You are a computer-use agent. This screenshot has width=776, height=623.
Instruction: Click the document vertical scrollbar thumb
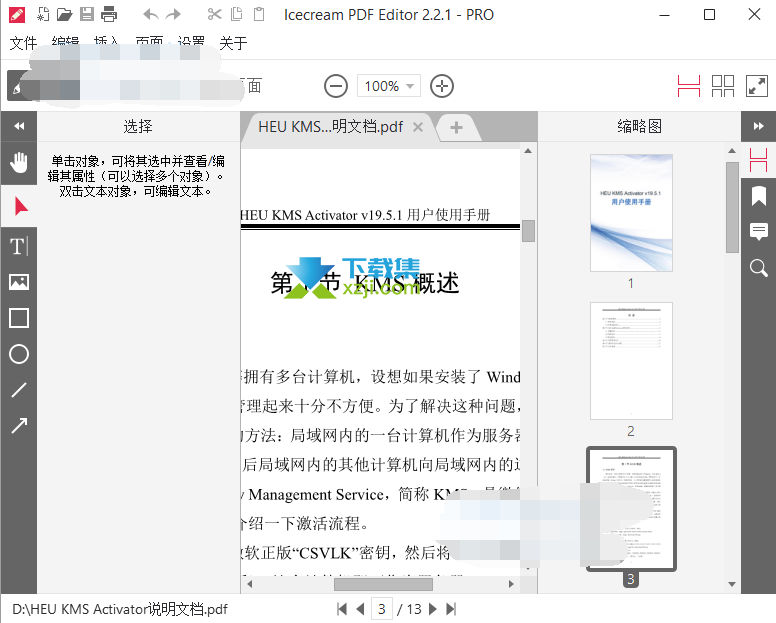coord(528,231)
